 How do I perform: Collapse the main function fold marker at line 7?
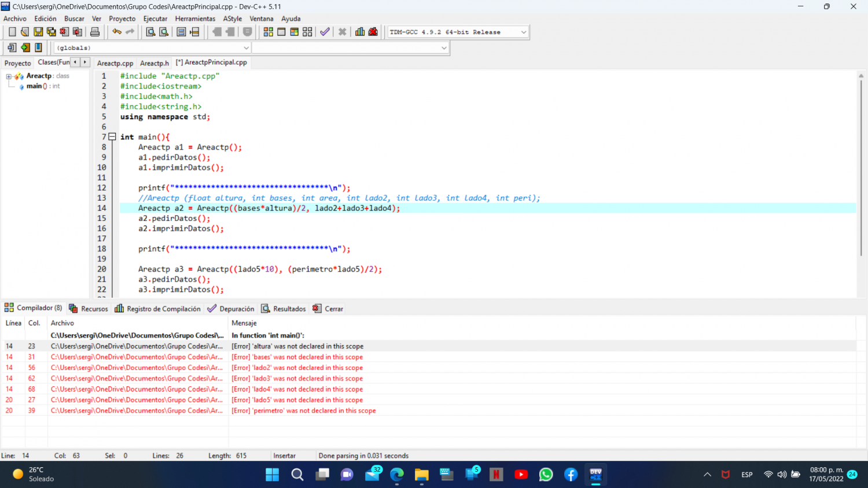[112, 137]
